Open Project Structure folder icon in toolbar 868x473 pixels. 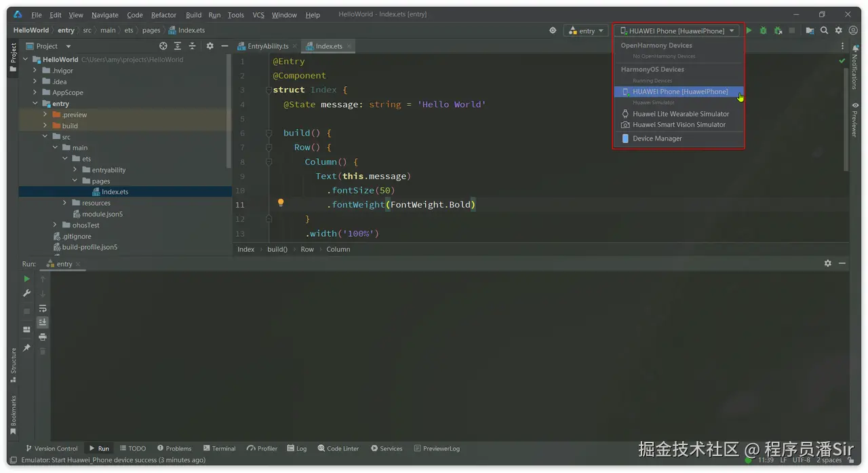point(810,31)
